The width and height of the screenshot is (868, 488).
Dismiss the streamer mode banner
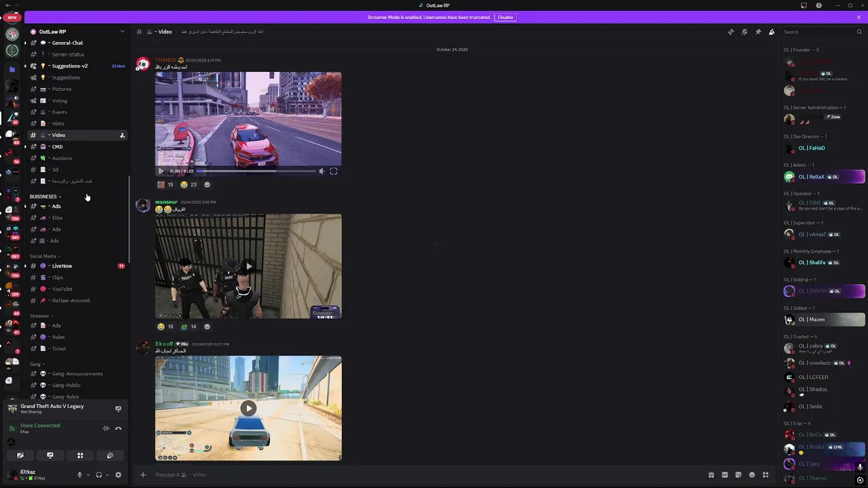pyautogui.click(x=859, y=17)
